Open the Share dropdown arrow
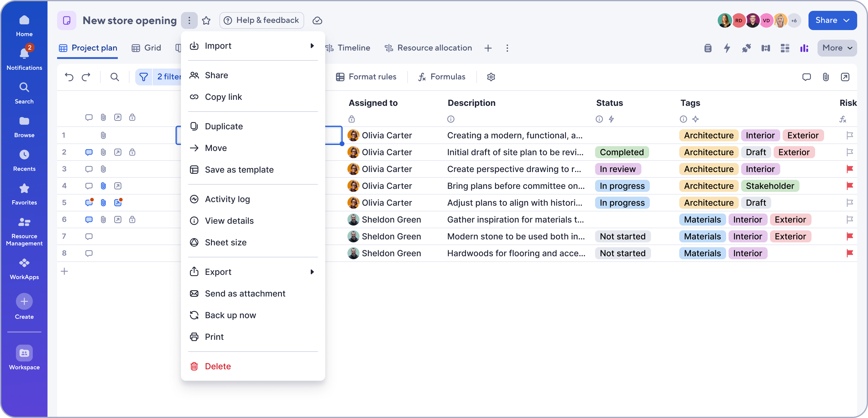This screenshot has width=868, height=418. coord(847,20)
